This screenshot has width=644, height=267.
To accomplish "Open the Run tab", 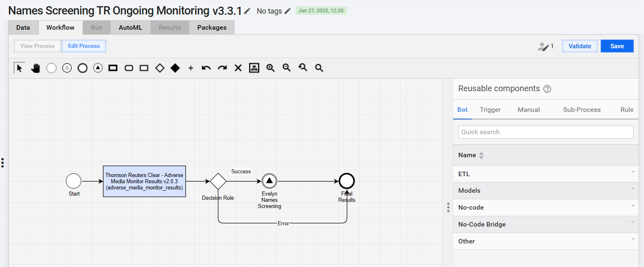I will [96, 28].
